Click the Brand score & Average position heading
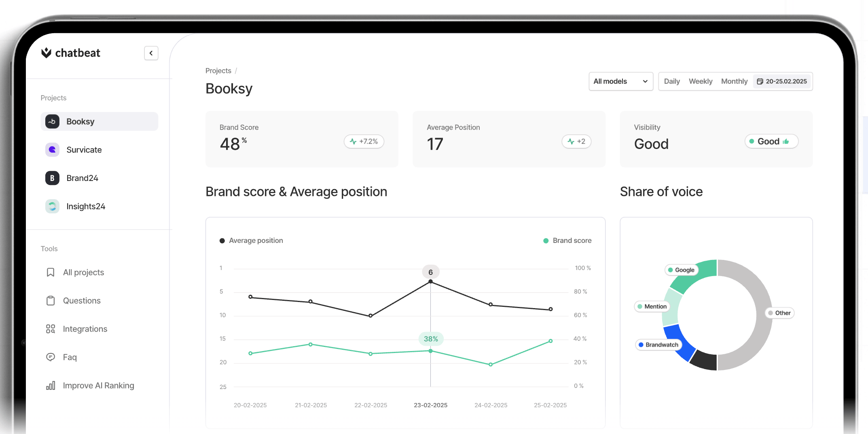 click(296, 191)
